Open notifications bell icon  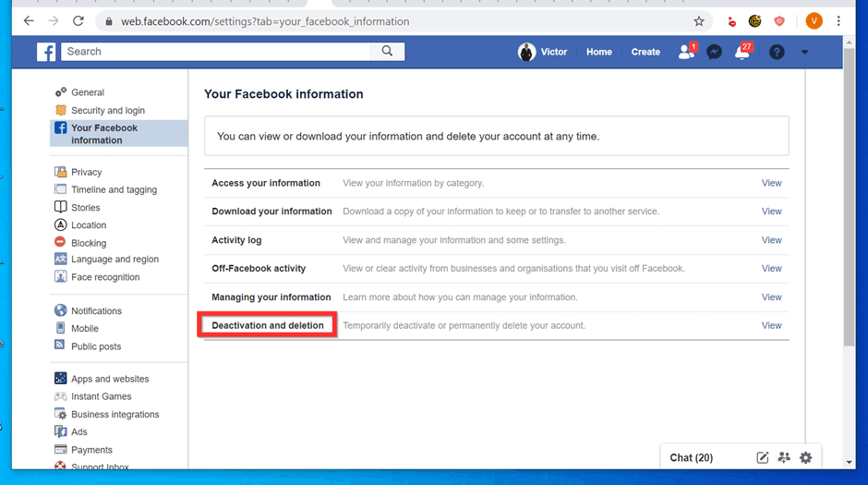[x=742, y=52]
